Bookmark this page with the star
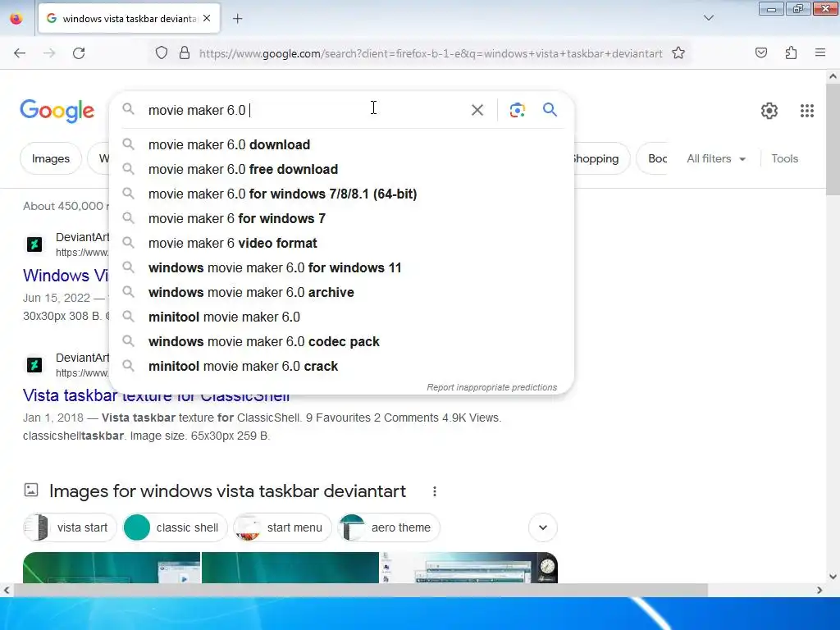The width and height of the screenshot is (840, 630). coord(678,53)
